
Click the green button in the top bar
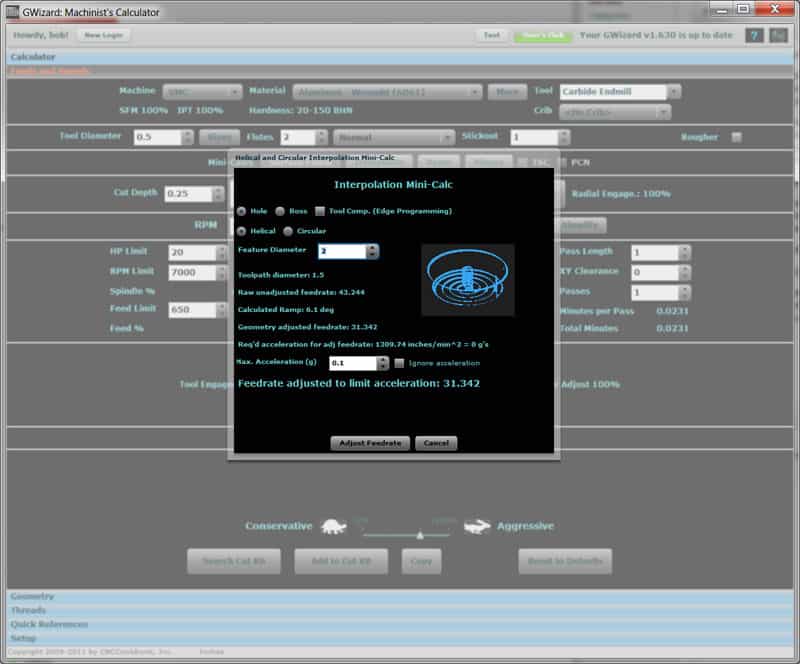[543, 35]
